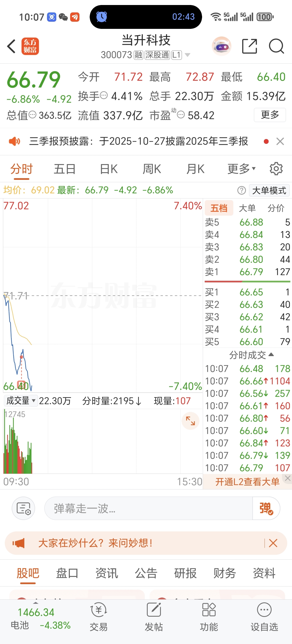Image resolution: width=292 pixels, height=644 pixels.
Task: Open the 成交量 indicator dropdown
Action: [x=21, y=401]
